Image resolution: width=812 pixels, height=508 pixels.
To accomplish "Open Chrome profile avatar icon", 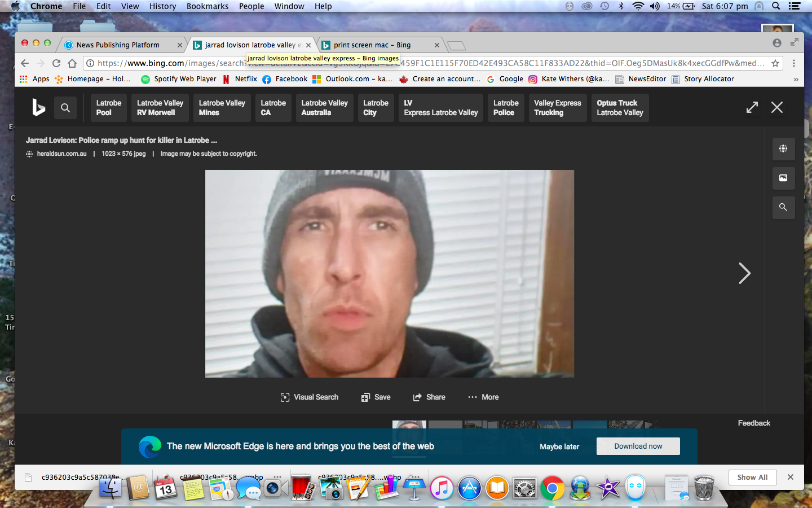I will click(x=777, y=43).
